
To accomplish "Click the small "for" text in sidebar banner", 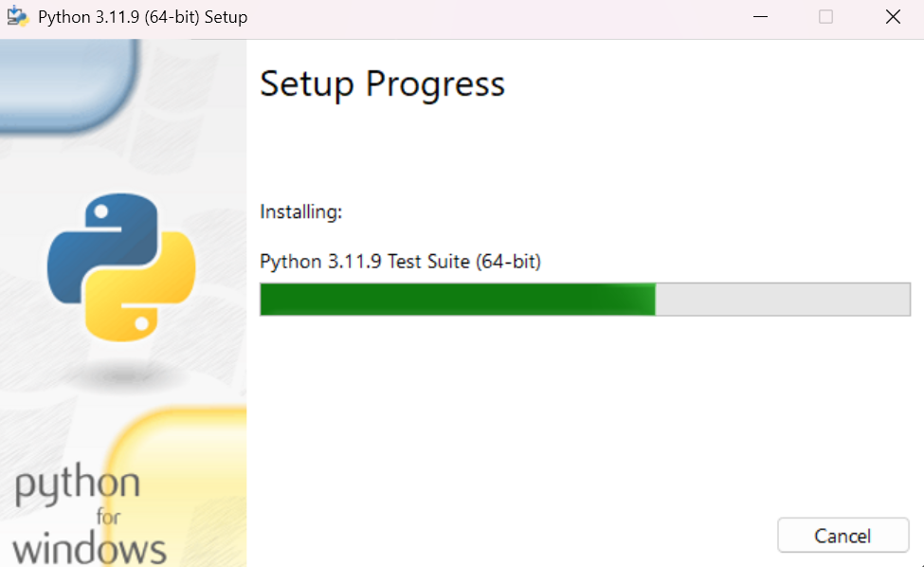I will 110,518.
